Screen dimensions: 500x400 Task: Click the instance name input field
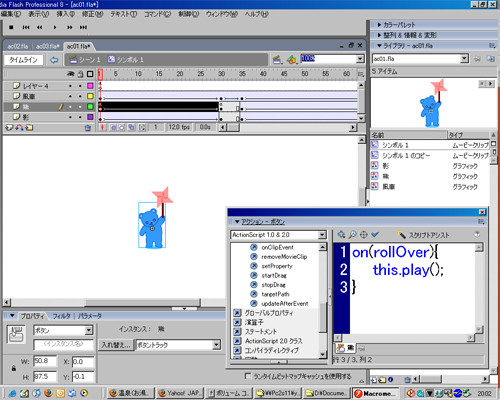pyautogui.click(x=64, y=344)
